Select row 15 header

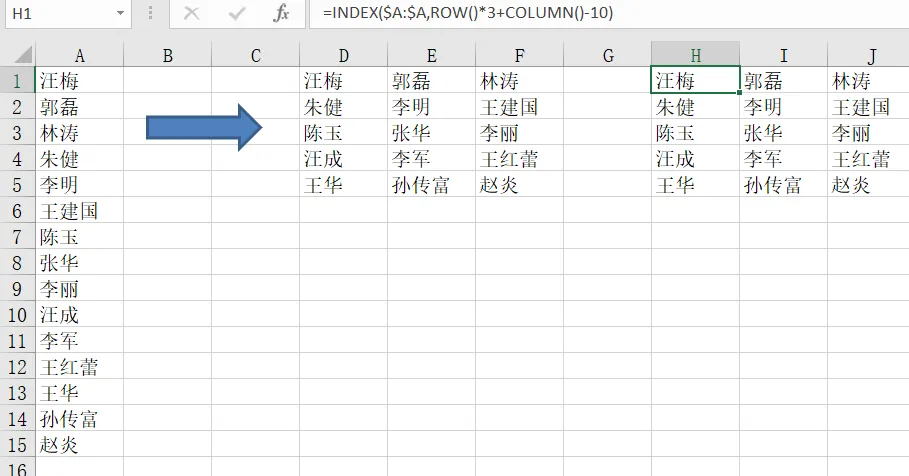tap(17, 445)
